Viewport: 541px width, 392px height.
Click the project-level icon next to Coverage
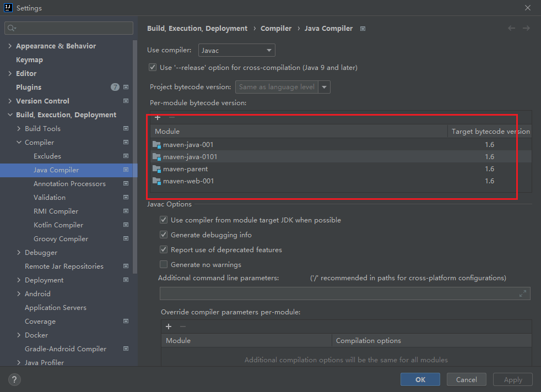pyautogui.click(x=126, y=322)
